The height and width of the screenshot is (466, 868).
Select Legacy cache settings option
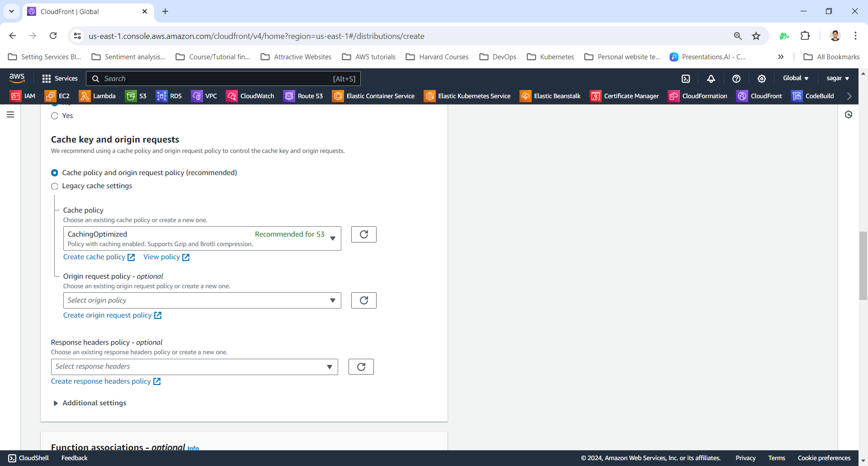(55, 186)
